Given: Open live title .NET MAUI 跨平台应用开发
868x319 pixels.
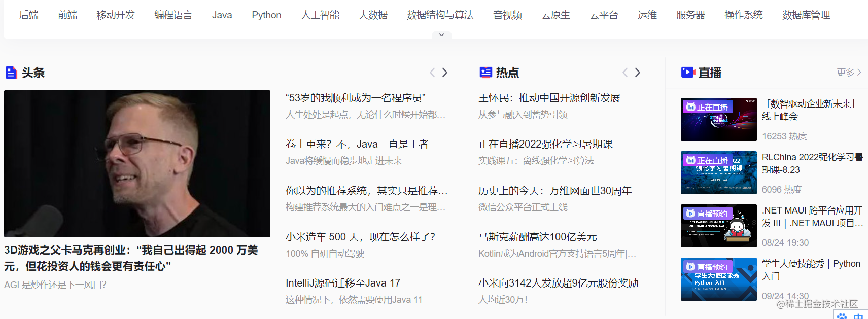Looking at the screenshot, I should pyautogui.click(x=812, y=217).
